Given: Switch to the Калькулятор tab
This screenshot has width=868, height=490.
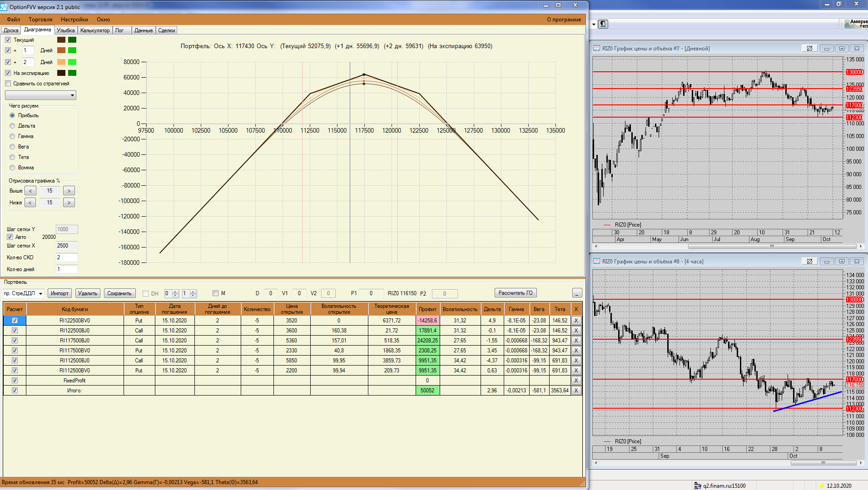Looking at the screenshot, I should (x=95, y=30).
